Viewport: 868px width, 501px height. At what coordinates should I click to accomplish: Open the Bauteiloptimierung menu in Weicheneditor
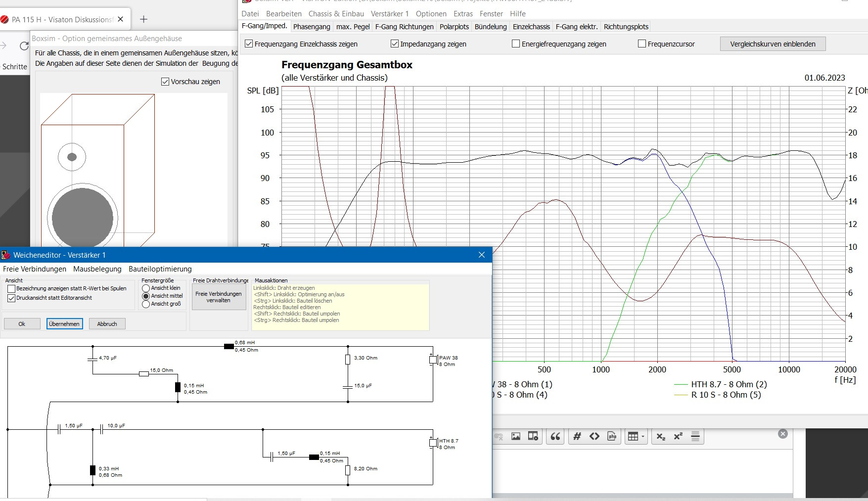click(160, 269)
